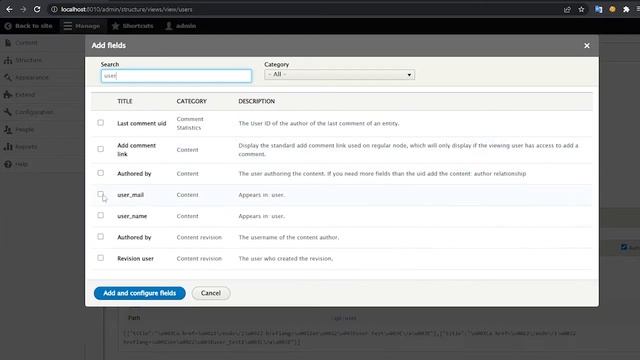Check the Last comment uid checkbox
640x360 pixels.
pos(100,123)
